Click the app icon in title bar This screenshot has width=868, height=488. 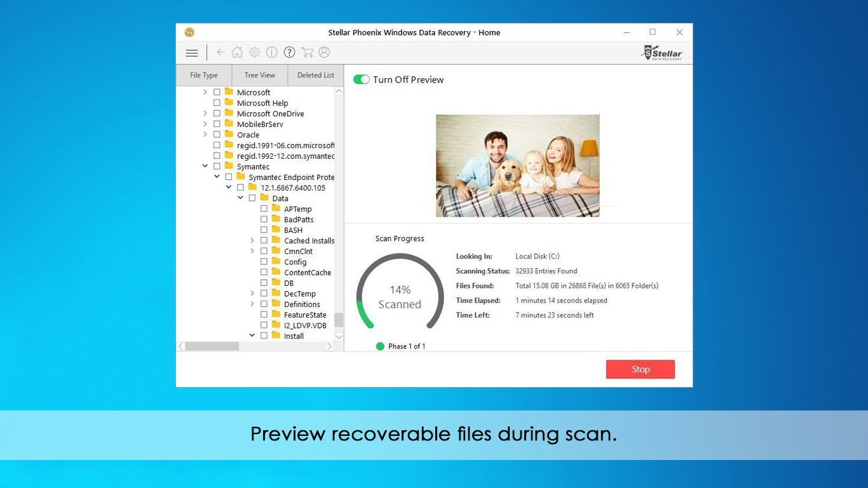[x=189, y=32]
